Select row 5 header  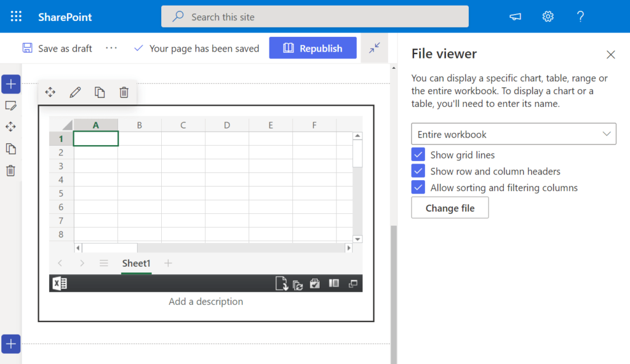pos(61,193)
